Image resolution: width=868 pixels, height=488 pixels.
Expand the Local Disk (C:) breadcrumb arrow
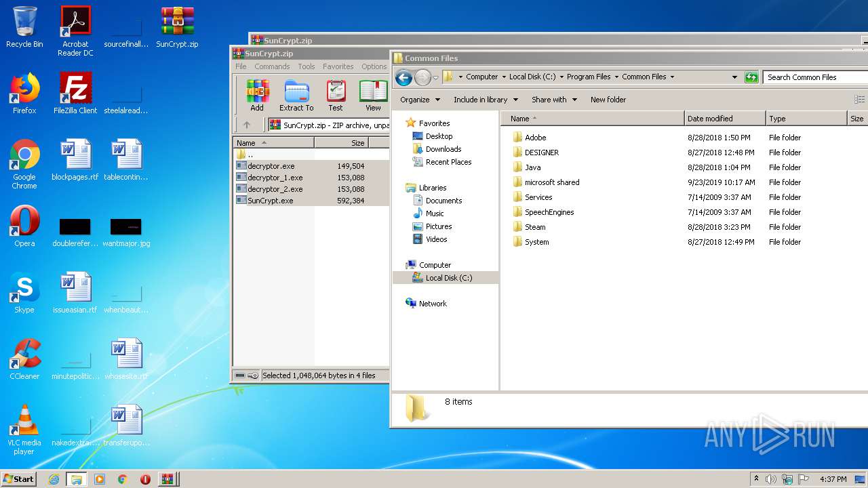[x=561, y=77]
